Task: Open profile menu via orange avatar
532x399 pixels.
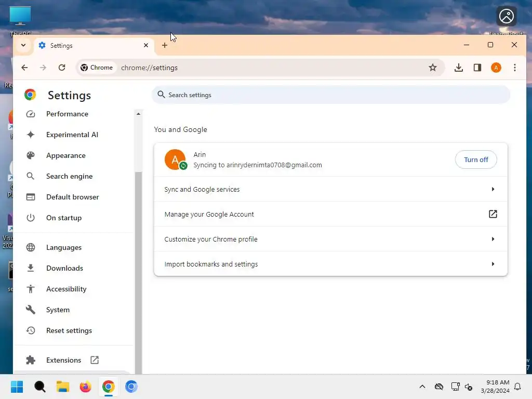Action: coord(496,68)
